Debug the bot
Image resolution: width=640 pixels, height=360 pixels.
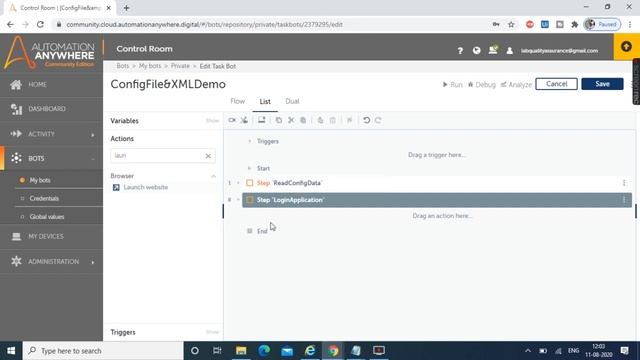tap(482, 84)
